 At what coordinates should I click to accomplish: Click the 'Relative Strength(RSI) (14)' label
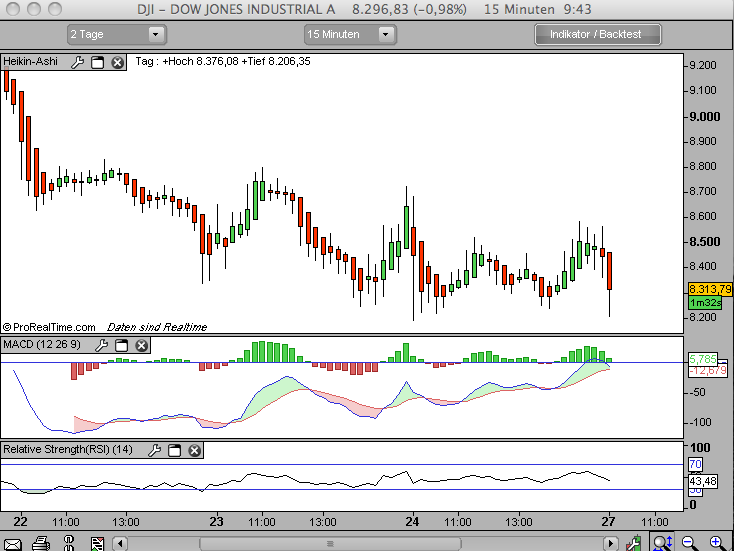tap(68, 450)
